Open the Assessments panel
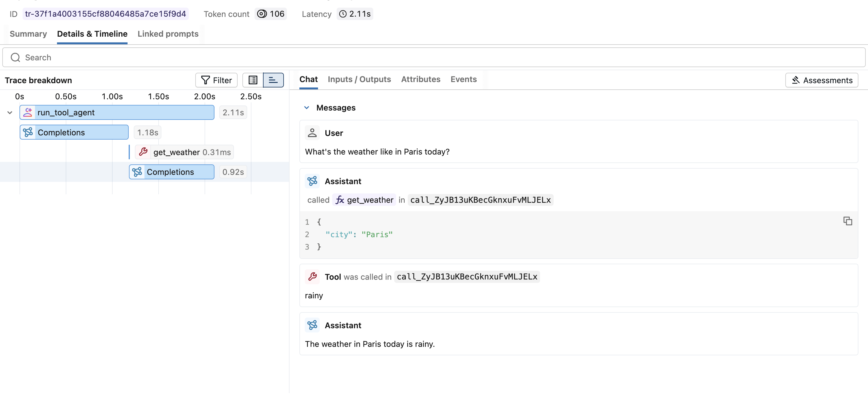Image resolution: width=868 pixels, height=401 pixels. (821, 80)
